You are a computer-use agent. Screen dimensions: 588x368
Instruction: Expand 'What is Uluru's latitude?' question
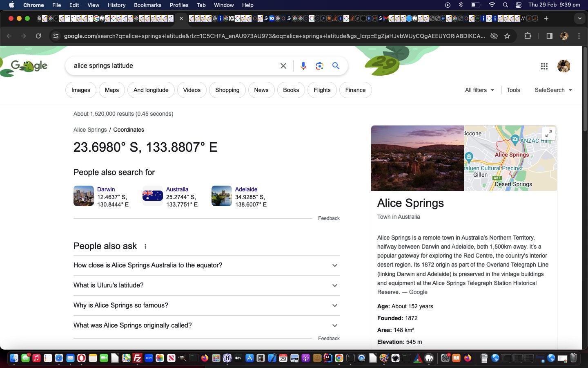click(207, 285)
